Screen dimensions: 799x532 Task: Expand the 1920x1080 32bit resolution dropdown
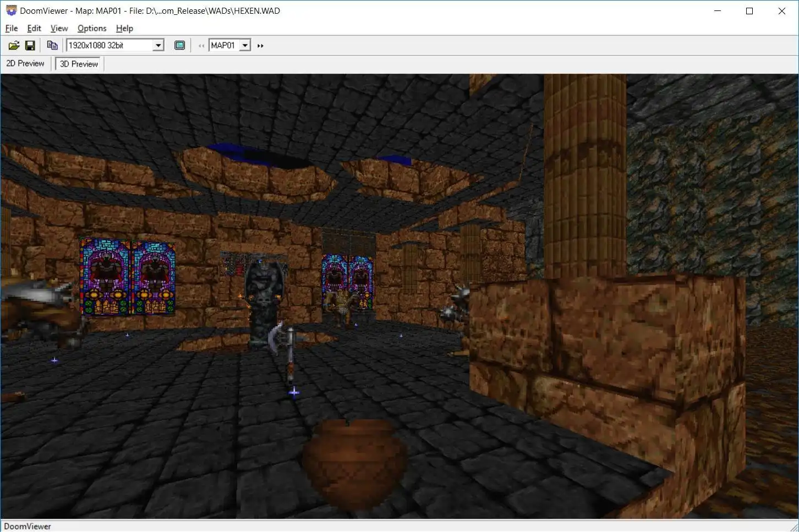click(158, 46)
